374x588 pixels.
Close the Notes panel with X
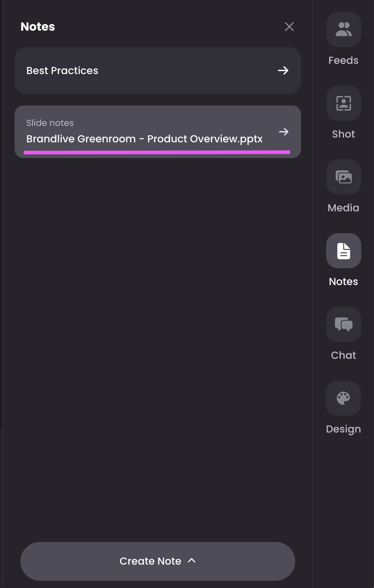point(289,27)
